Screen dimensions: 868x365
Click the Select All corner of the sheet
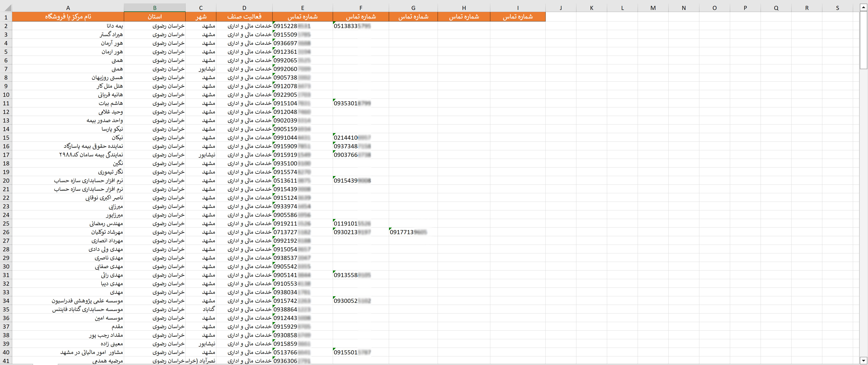tap(6, 8)
